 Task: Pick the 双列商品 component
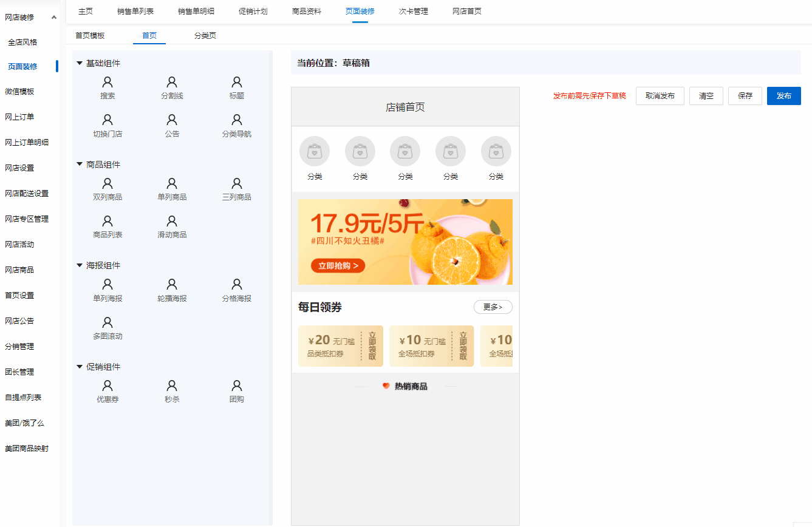(x=107, y=189)
